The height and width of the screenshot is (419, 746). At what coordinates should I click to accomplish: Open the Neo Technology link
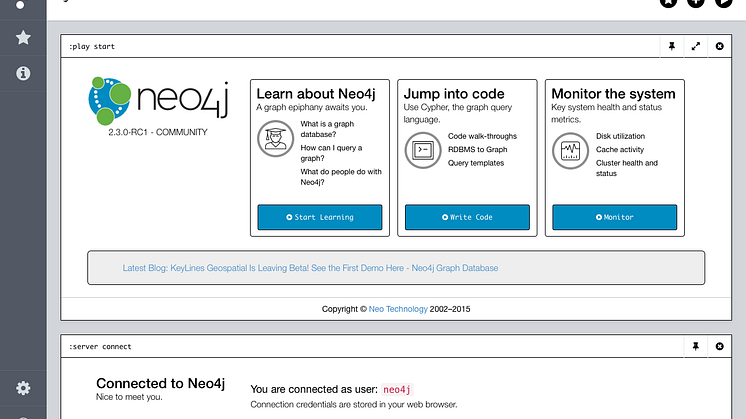(x=398, y=309)
